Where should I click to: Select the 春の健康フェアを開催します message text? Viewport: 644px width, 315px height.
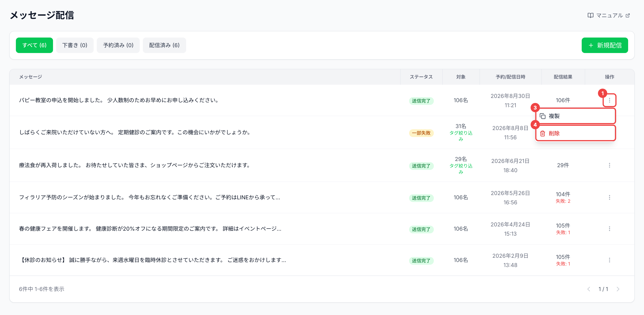click(150, 229)
